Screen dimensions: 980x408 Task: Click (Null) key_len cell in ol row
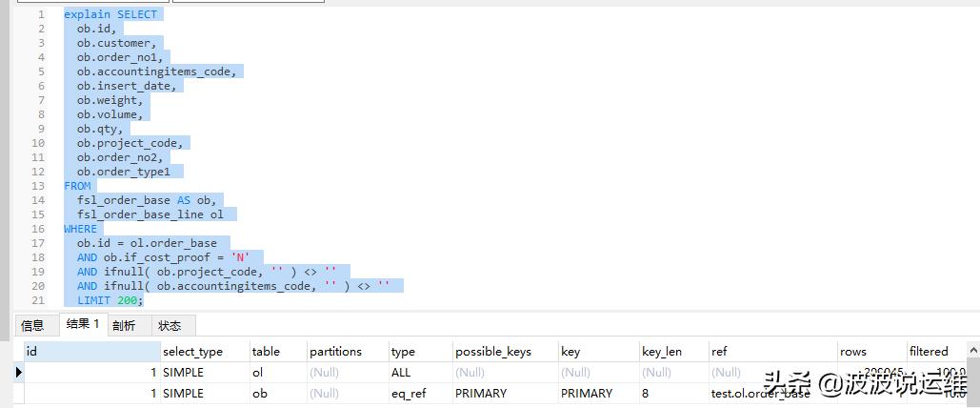point(673,373)
